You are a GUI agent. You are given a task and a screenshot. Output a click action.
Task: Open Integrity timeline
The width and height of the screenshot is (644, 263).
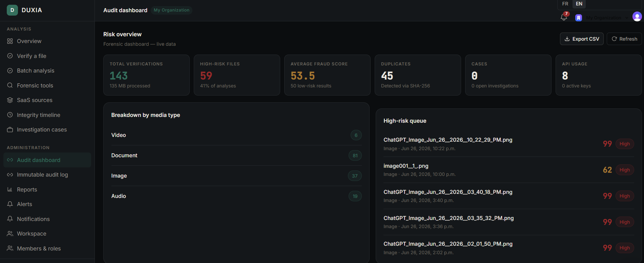click(47, 115)
